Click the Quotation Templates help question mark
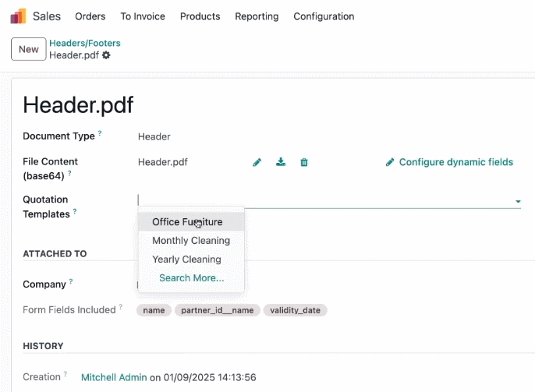 tap(75, 211)
